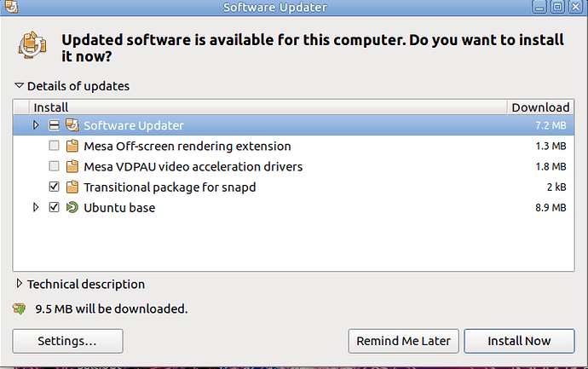The width and height of the screenshot is (588, 369).
Task: Click the Install Now button
Action: [x=519, y=341]
